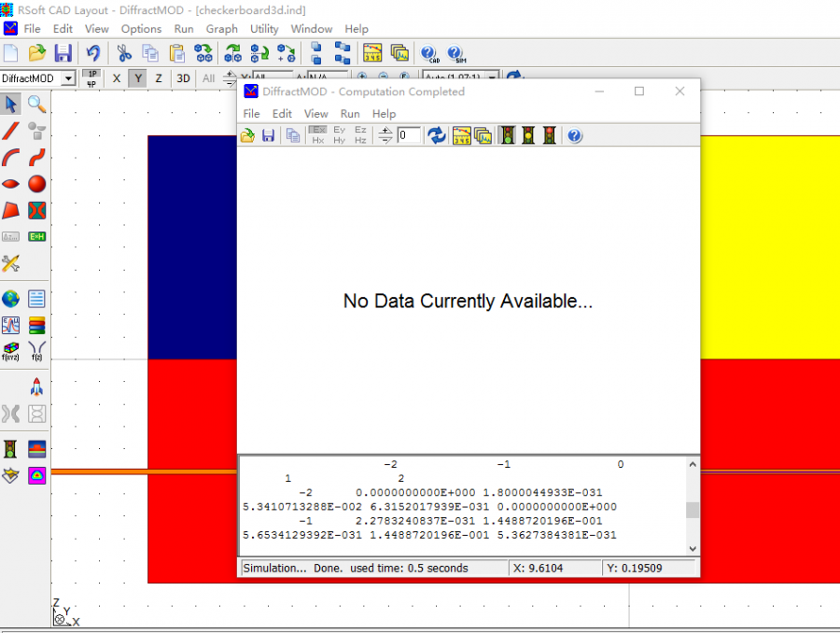This screenshot has height=633, width=840.
Task: Select the magnifier zoom tool
Action: point(36,104)
